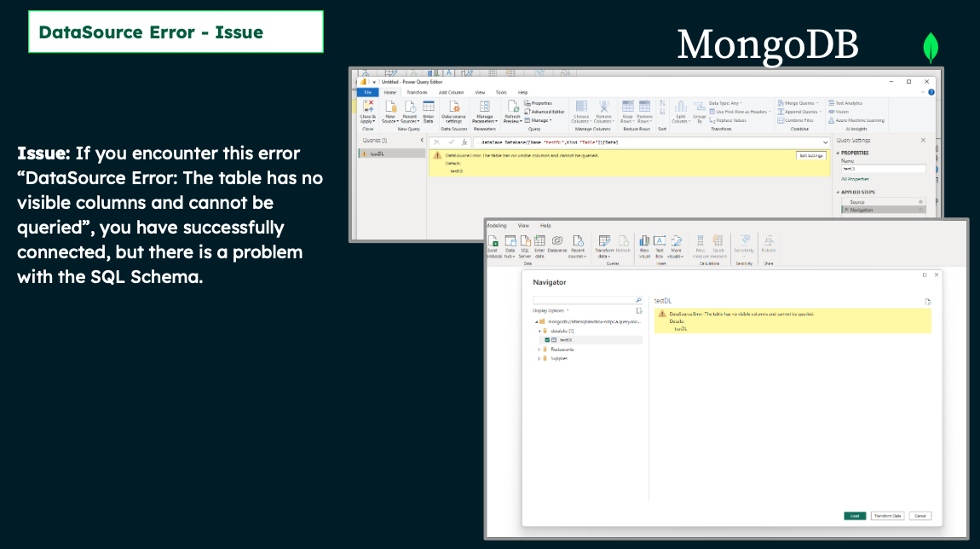
Task: Switch to the Add Column ribbon tab
Action: pyautogui.click(x=451, y=92)
